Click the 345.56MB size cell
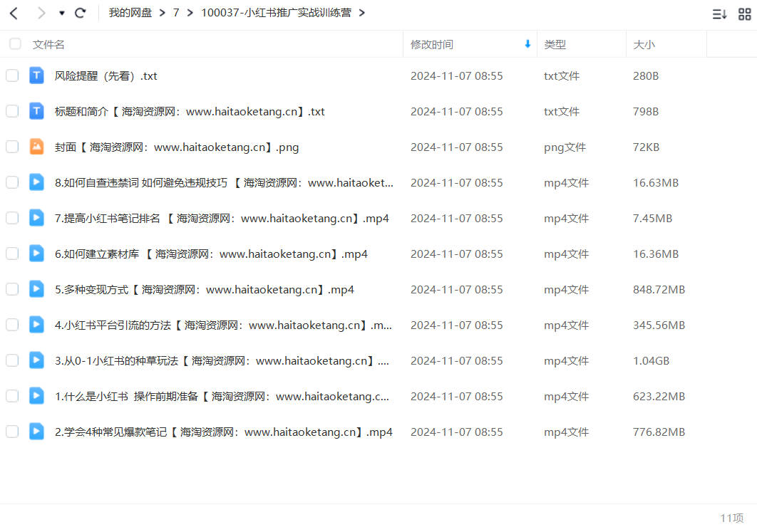757x532 pixels. 659,325
